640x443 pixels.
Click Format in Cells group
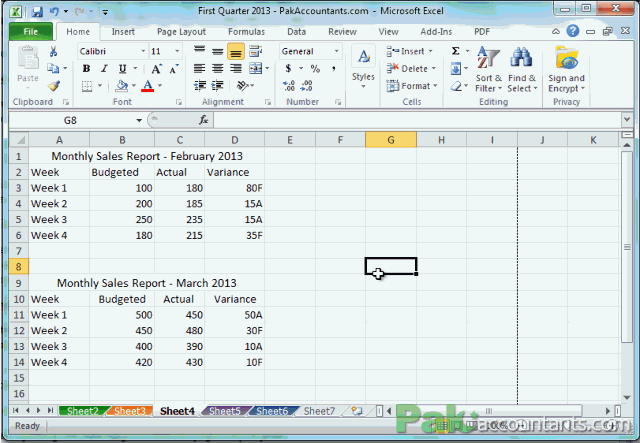[412, 86]
